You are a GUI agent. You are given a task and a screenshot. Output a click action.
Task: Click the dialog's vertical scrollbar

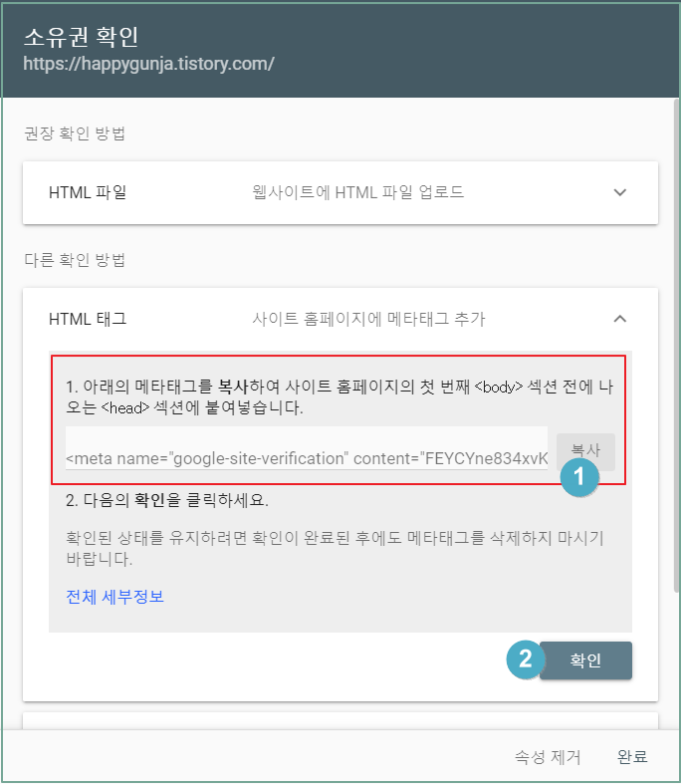(x=676, y=346)
